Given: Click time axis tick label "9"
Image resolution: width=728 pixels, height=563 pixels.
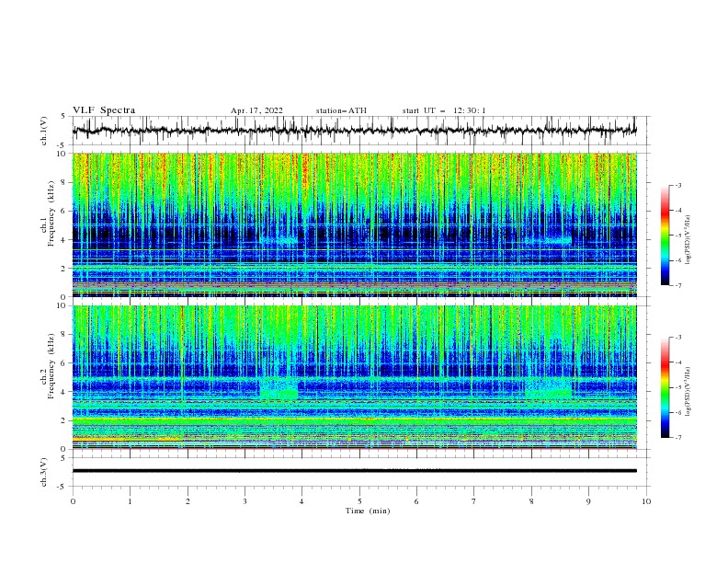Looking at the screenshot, I should (x=588, y=501).
